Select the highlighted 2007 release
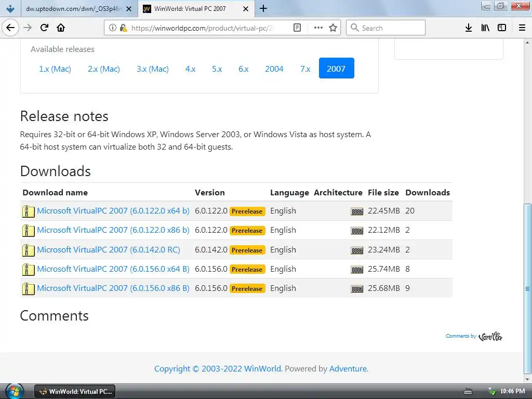This screenshot has height=399, width=532. click(x=336, y=68)
